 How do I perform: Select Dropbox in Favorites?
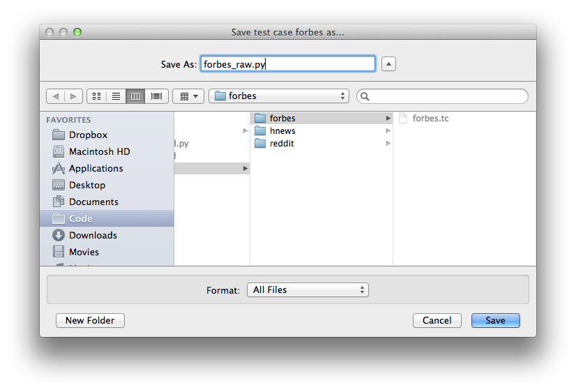coord(107,135)
